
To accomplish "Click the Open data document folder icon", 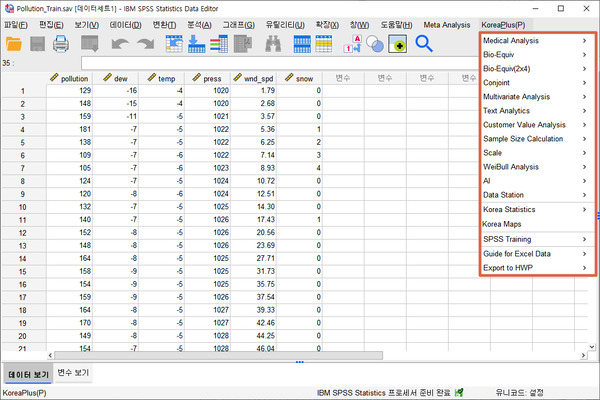I will 14,44.
